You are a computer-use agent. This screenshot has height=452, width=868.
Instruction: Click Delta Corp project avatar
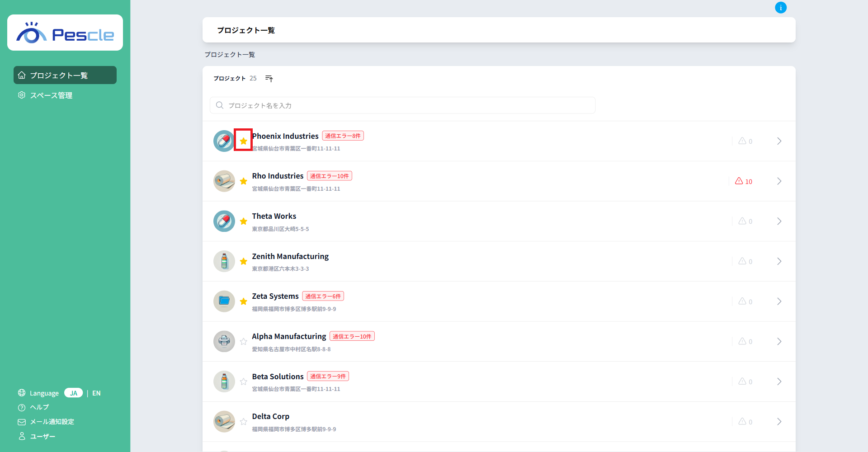(224, 422)
